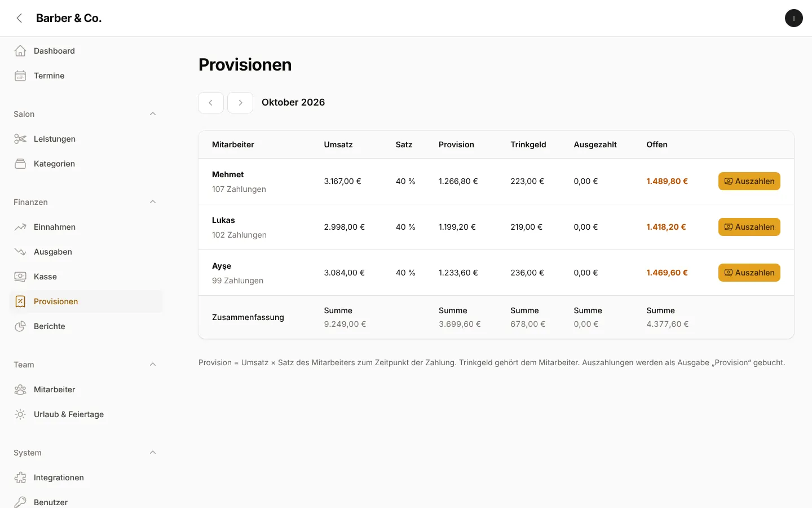The width and height of the screenshot is (812, 508).
Task: Click the Integrationen puzzle icon
Action: [20, 478]
